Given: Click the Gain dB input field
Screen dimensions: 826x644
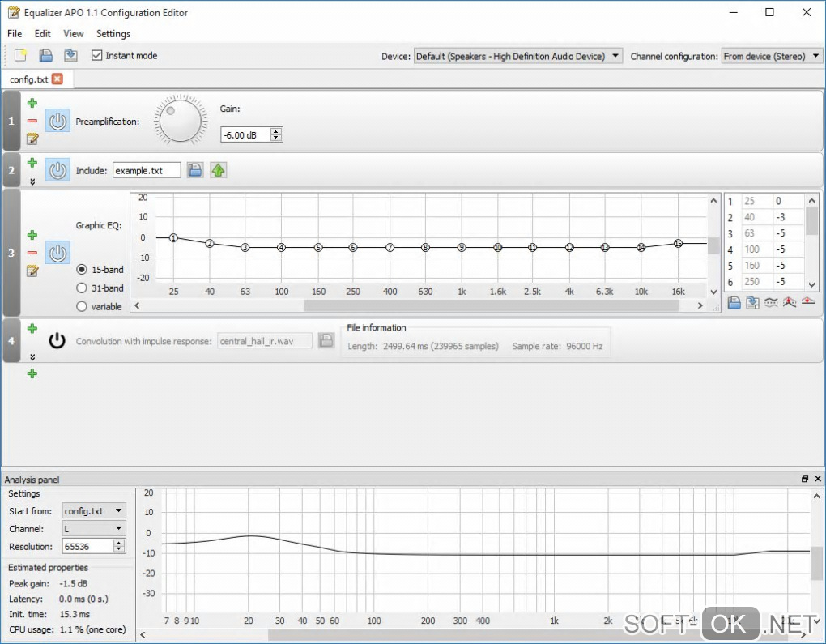Looking at the screenshot, I should tap(246, 135).
